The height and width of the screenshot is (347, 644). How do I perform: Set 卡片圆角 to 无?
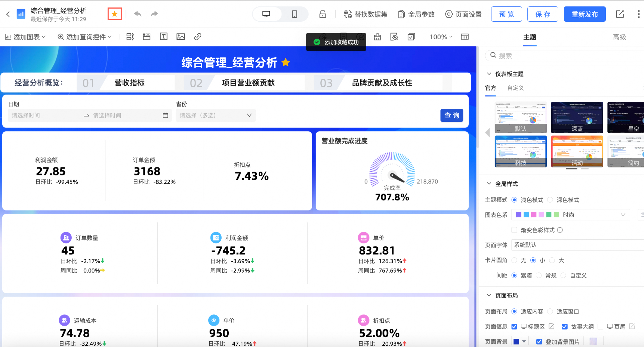[x=514, y=260]
